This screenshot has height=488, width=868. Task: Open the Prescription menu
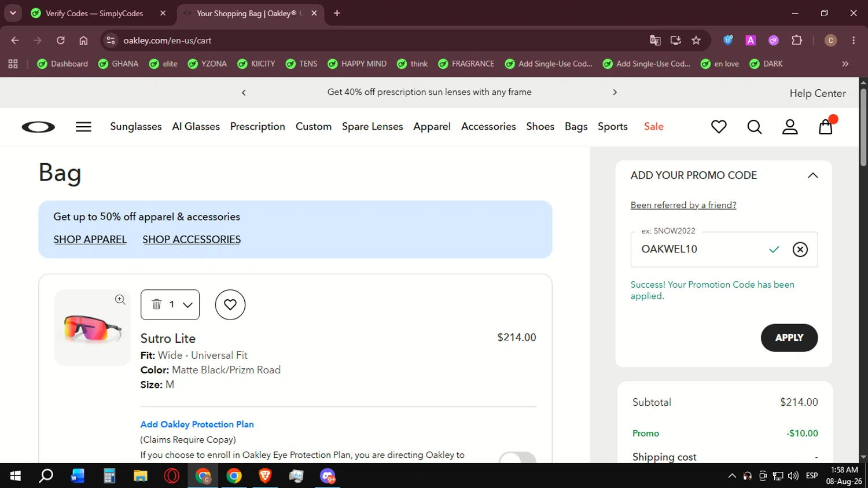click(x=258, y=126)
